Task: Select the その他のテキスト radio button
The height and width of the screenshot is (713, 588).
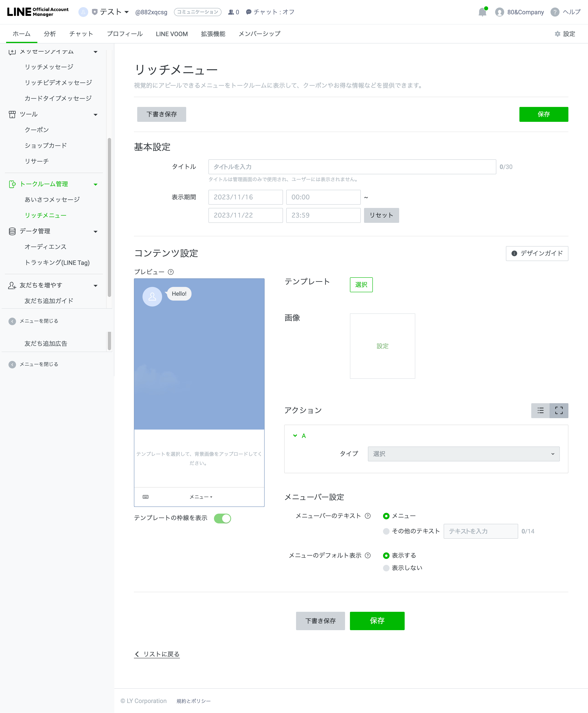Action: 386,531
